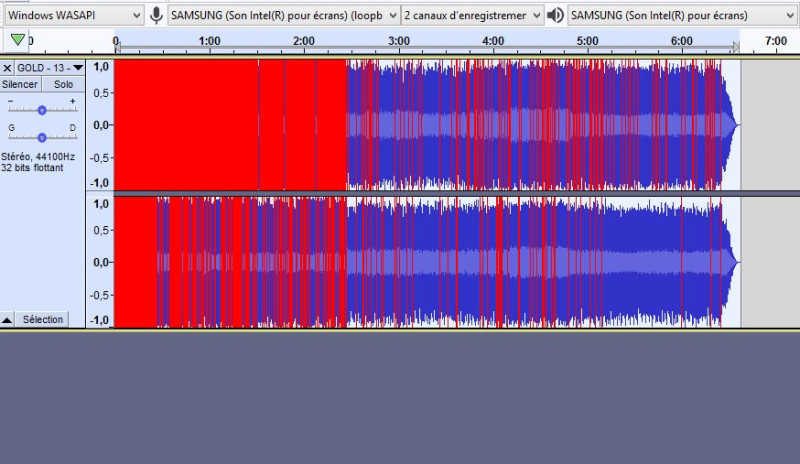
Task: Click the speaker playback device icon
Action: tap(556, 15)
